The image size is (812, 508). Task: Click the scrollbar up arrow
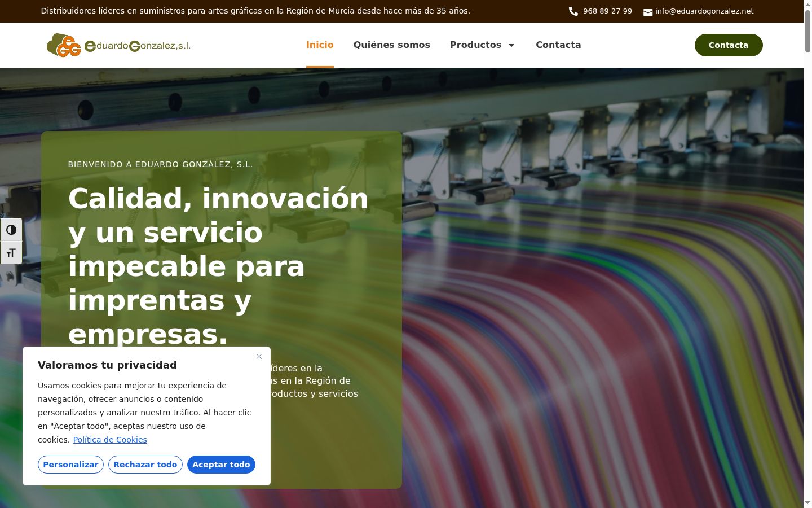point(807,5)
